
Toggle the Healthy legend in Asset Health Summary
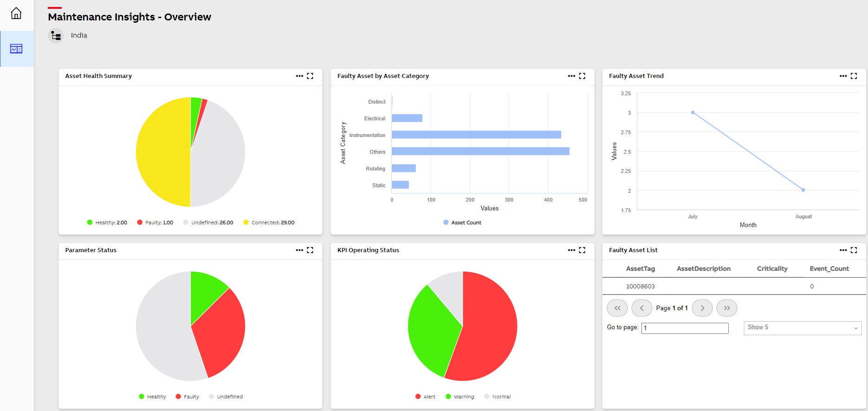point(107,222)
